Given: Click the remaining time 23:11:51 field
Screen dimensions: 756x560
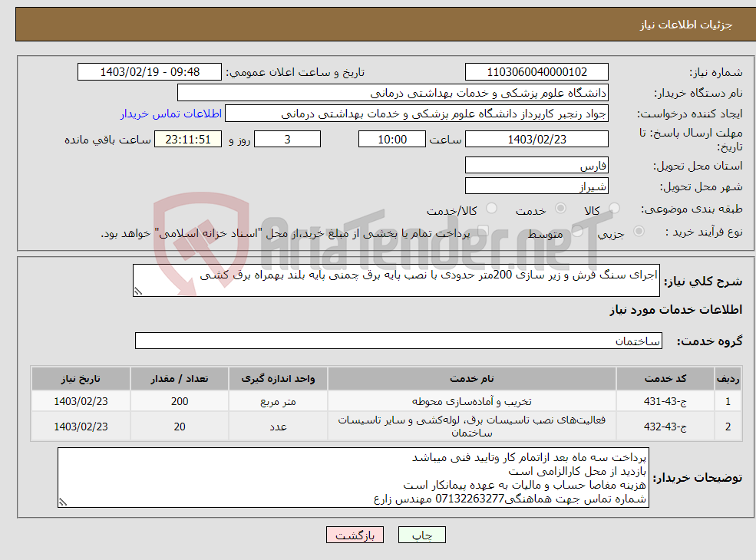Looking at the screenshot, I should point(188,140).
